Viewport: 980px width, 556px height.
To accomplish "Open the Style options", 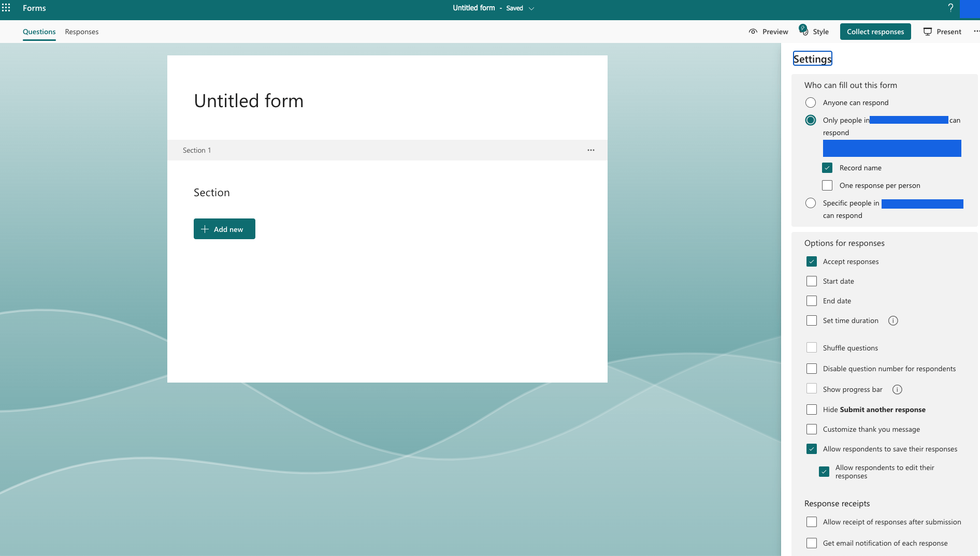I will [x=814, y=32].
